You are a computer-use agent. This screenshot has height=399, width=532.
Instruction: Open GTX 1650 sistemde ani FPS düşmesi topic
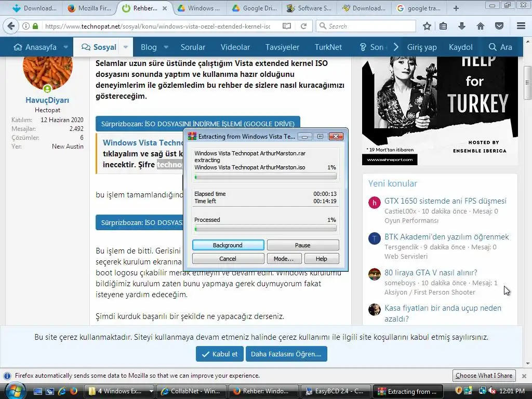click(x=445, y=201)
